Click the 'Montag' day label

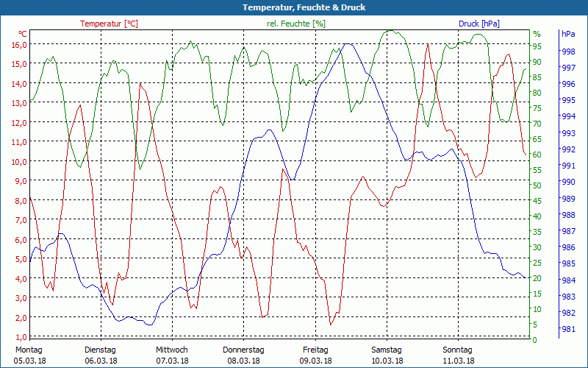point(29,350)
